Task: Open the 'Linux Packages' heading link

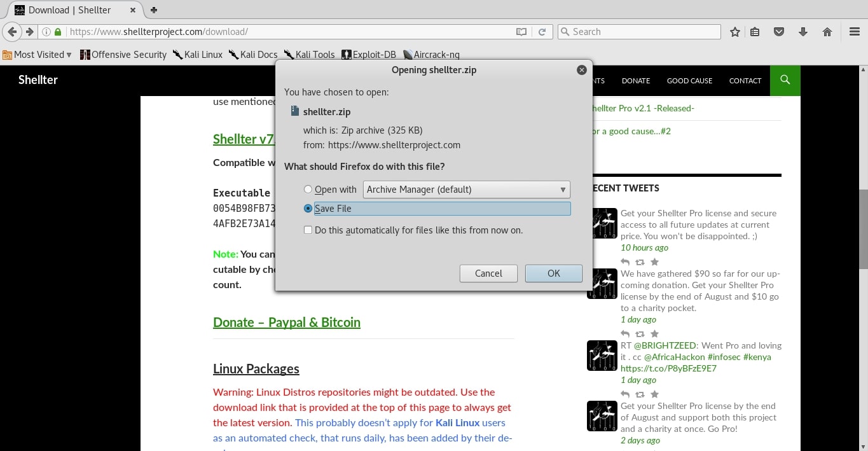Action: [x=256, y=369]
